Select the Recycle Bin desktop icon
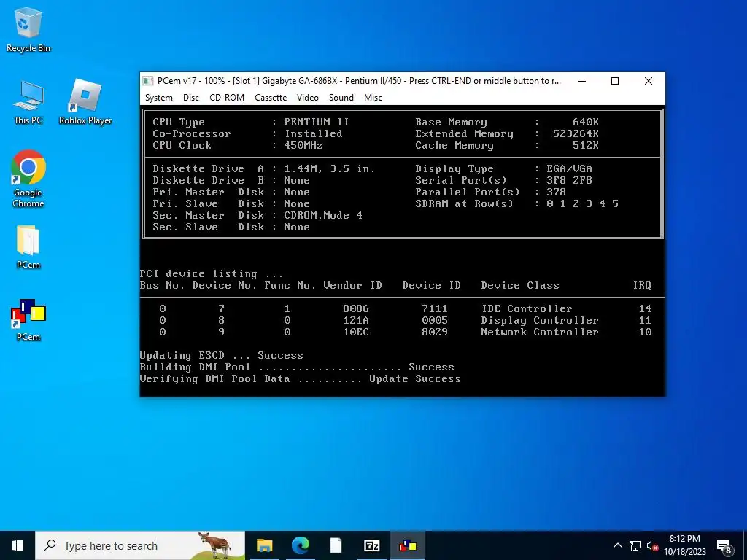This screenshot has width=747, height=560. 28,29
